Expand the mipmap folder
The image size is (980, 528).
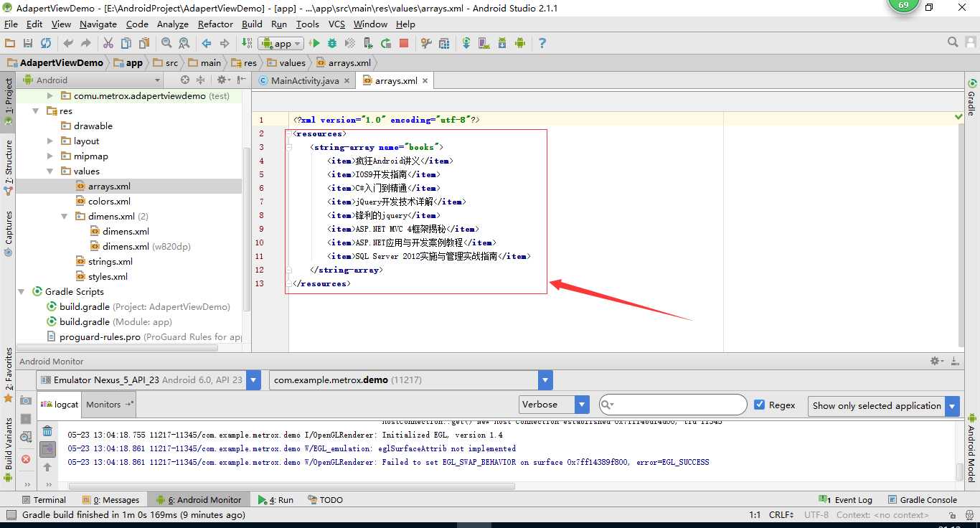click(x=50, y=156)
